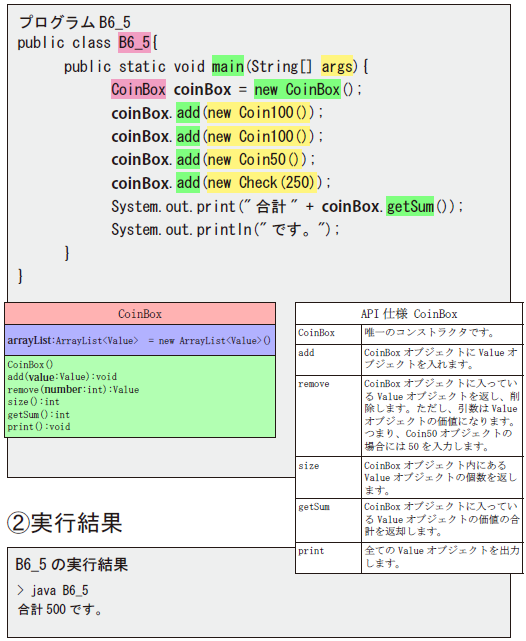Click the red CoinBox UML class header
Screen dimensions: 526x641
click(x=140, y=314)
